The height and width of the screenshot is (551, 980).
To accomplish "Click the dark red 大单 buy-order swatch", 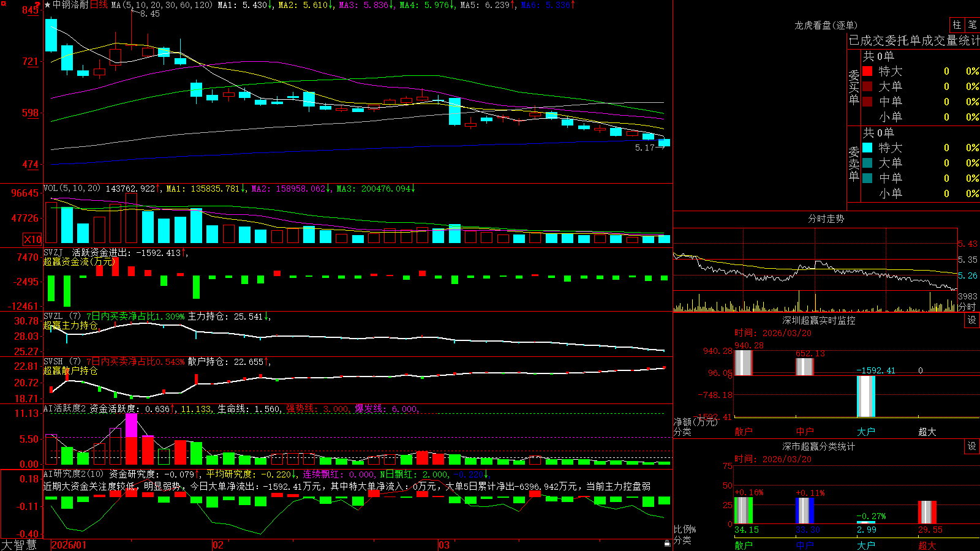I will (x=867, y=86).
